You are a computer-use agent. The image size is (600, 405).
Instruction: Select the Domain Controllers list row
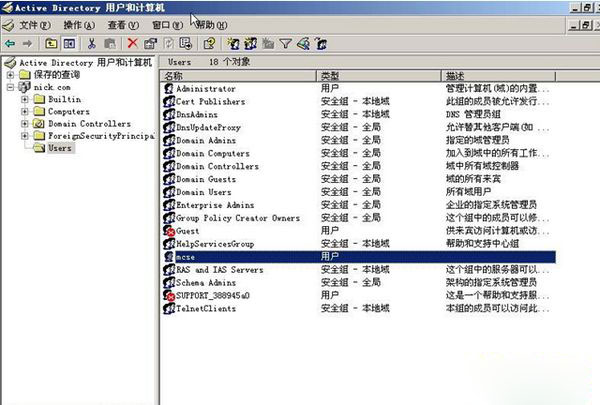click(358, 167)
